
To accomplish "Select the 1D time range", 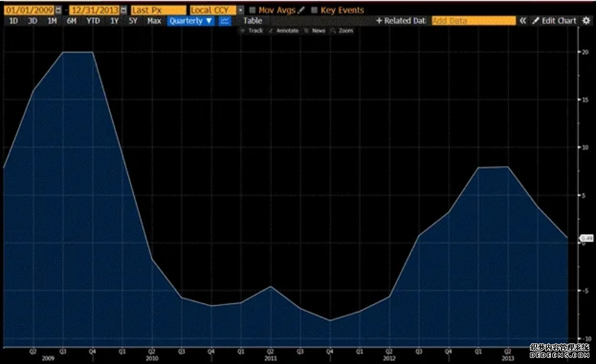I will tap(13, 21).
